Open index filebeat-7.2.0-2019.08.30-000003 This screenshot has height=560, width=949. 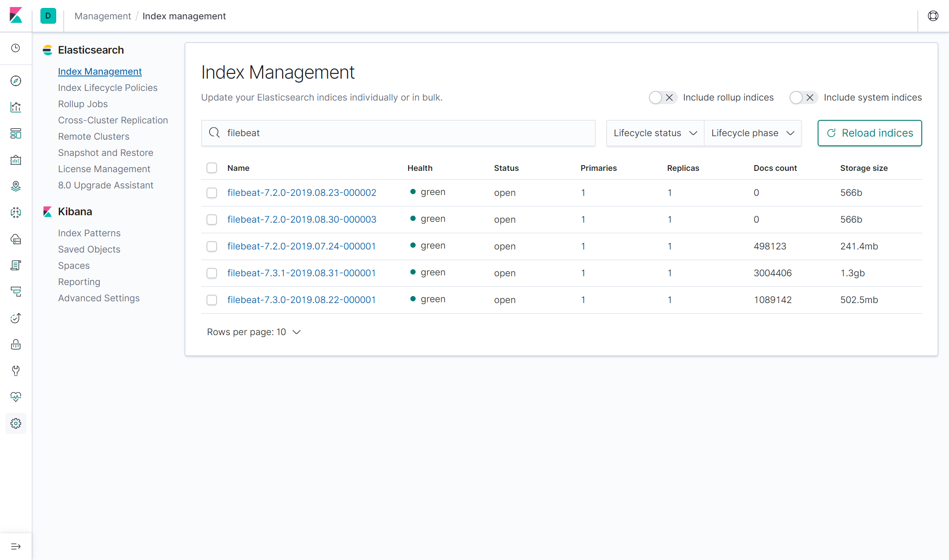(302, 219)
